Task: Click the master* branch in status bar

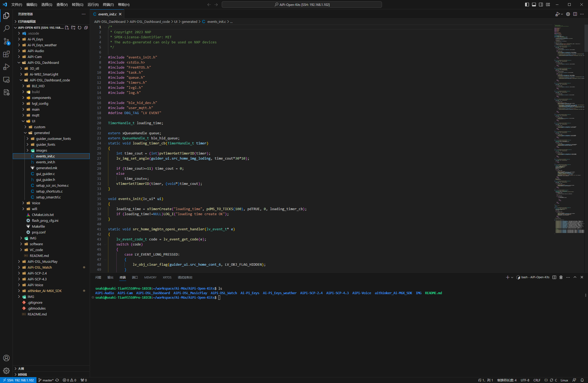Action: [46, 380]
